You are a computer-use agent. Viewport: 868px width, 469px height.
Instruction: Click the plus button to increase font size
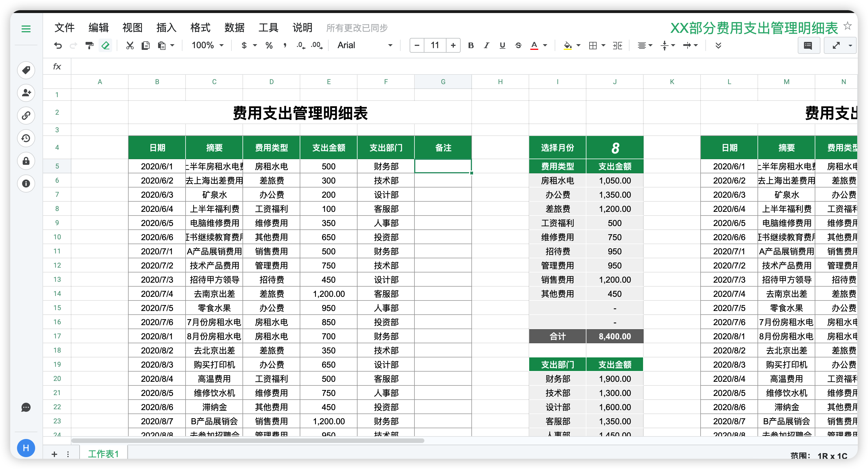click(453, 46)
